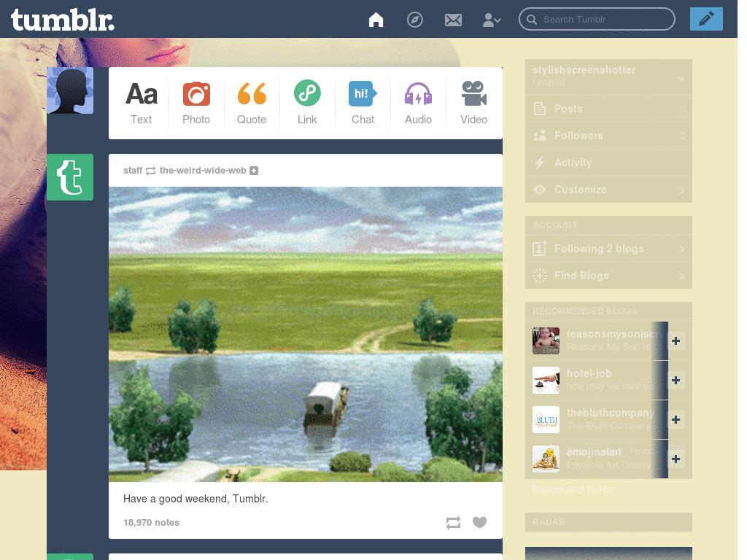Screen dimensions: 747x560
Task: Click the Following 2 blogs chevron
Action: coord(682,249)
